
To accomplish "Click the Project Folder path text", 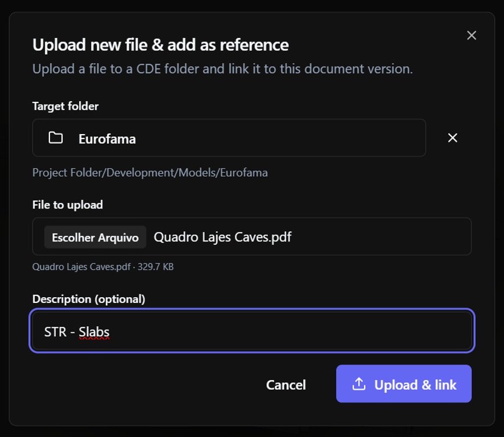I will click(150, 173).
